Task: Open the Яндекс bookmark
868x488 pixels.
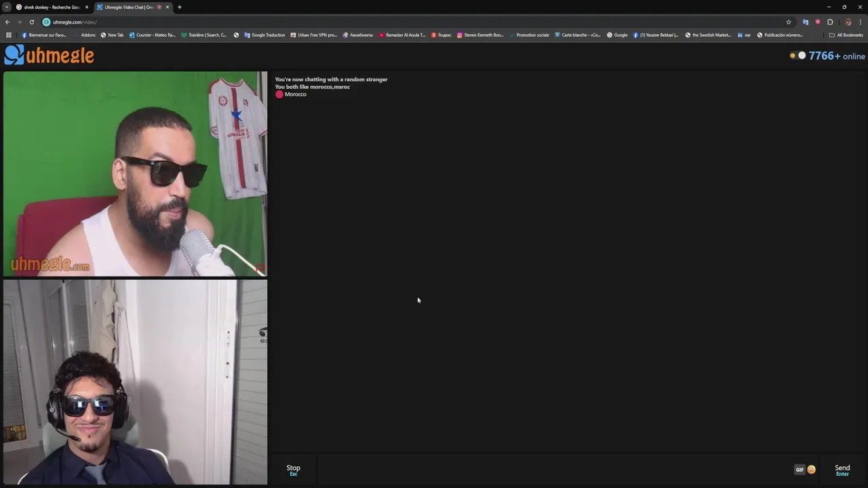Action: [441, 35]
